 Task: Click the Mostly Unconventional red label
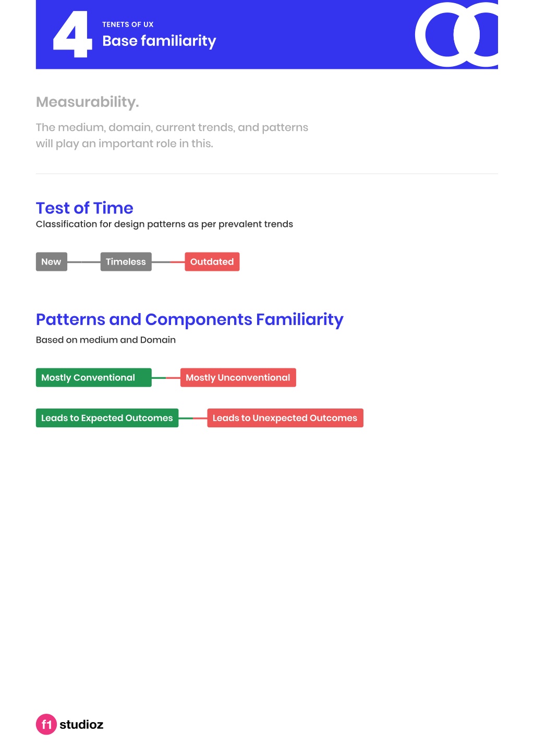(238, 378)
